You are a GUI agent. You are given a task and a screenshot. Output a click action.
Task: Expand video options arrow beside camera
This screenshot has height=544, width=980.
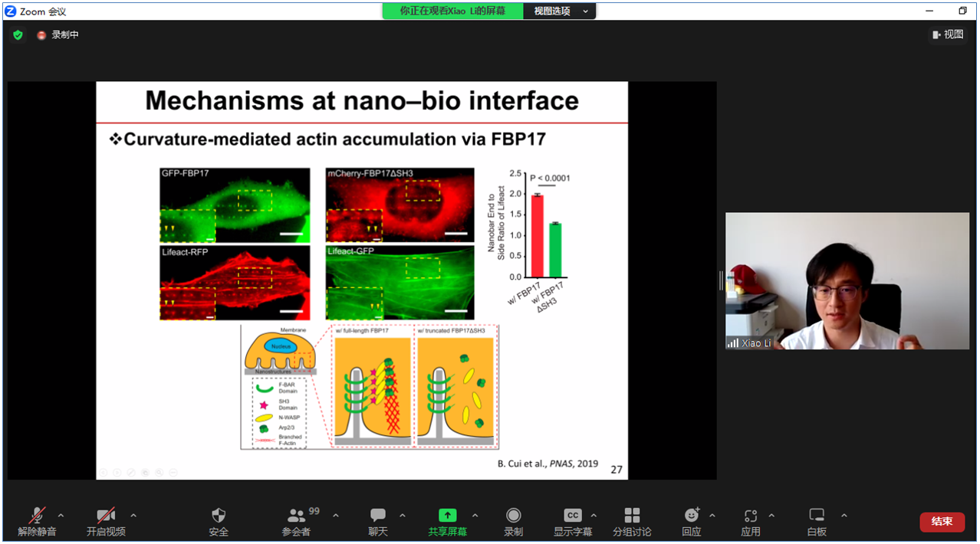[x=133, y=515]
